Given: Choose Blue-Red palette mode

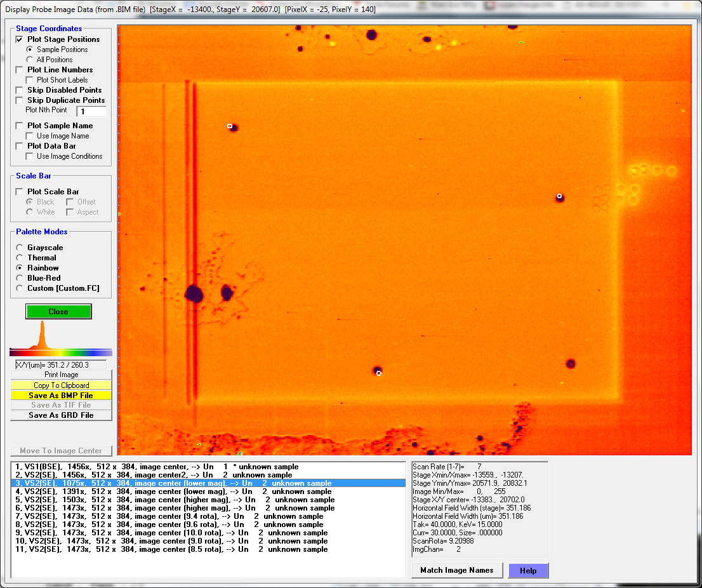Looking at the screenshot, I should click(20, 278).
